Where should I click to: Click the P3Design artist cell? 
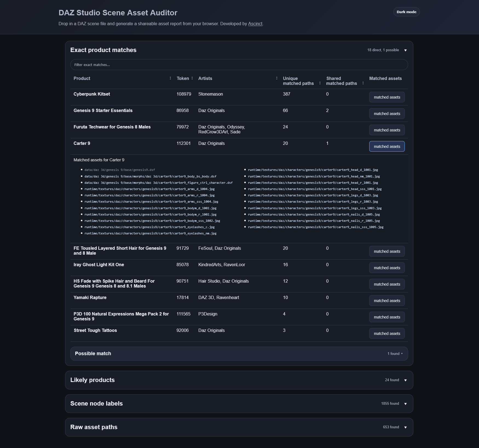point(208,314)
